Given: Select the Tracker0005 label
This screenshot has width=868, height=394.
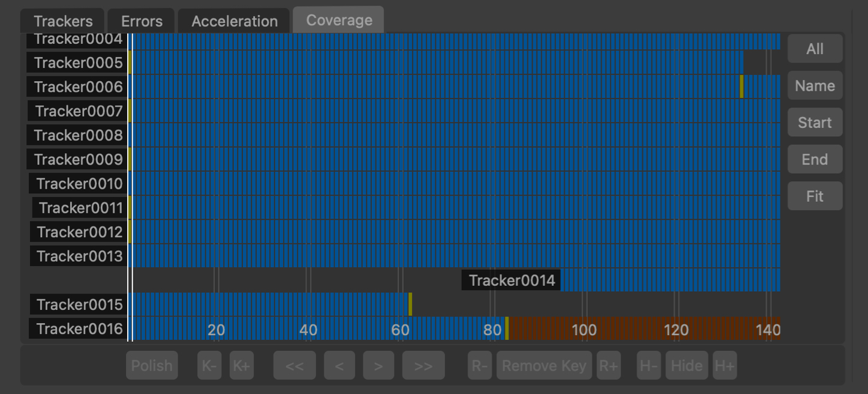Looking at the screenshot, I should coord(77,62).
